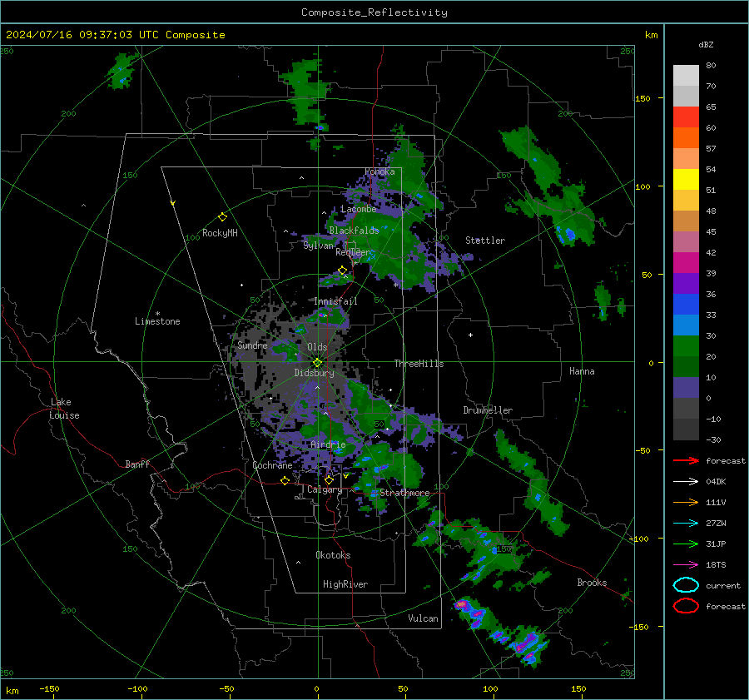
Task: Click the Didsbury label
Action: (x=314, y=373)
